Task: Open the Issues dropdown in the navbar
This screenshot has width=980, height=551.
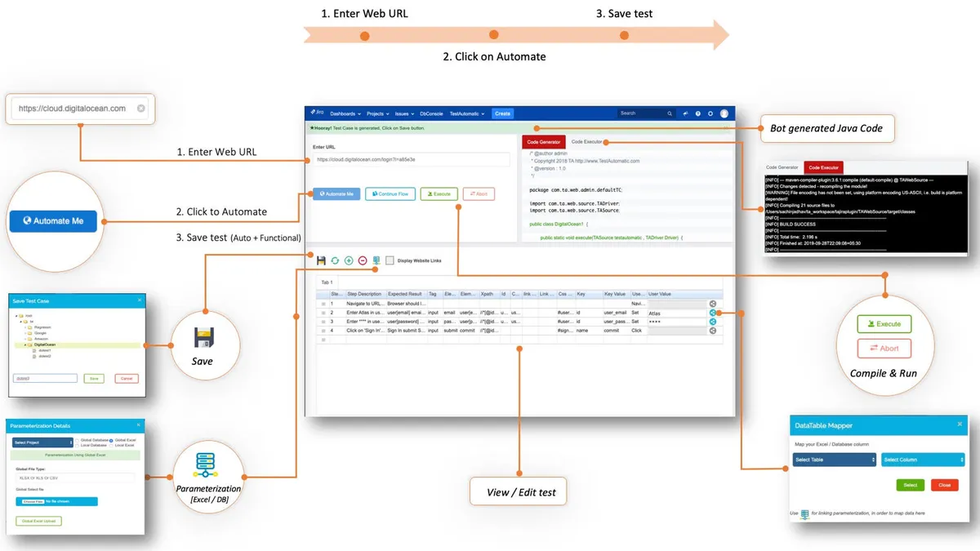Action: pyautogui.click(x=404, y=113)
